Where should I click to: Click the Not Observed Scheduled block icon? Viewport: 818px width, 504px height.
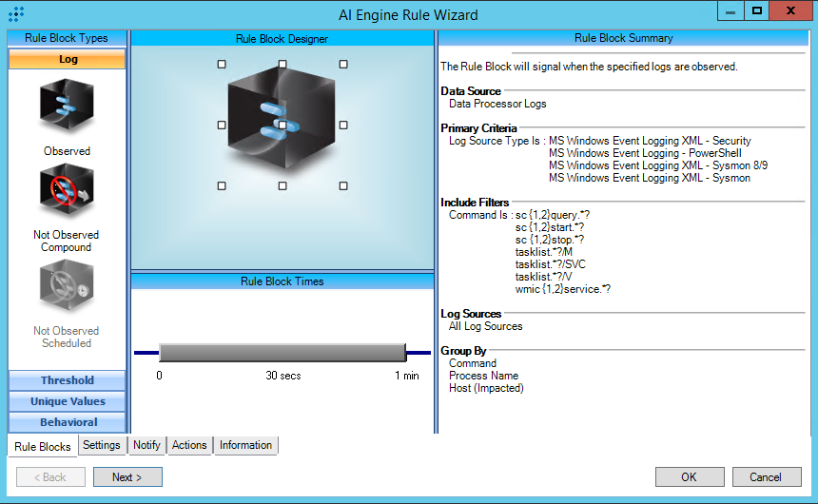(67, 288)
